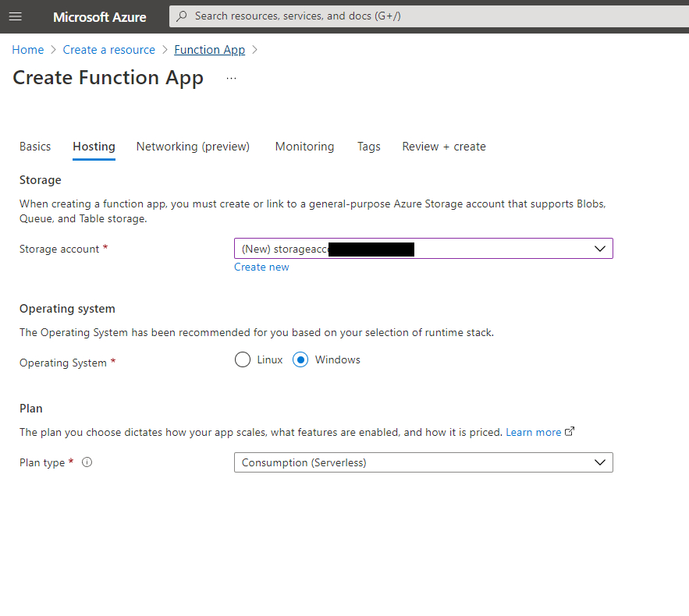The image size is (689, 616).
Task: Switch to the Basics tab
Action: pyautogui.click(x=35, y=147)
